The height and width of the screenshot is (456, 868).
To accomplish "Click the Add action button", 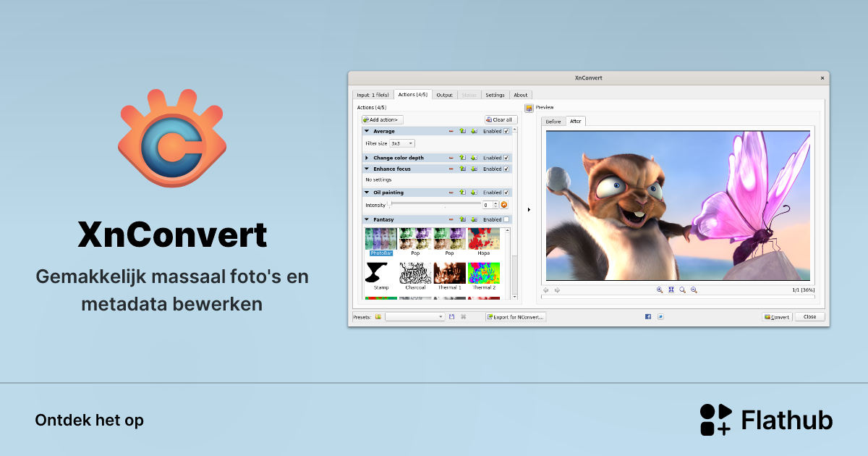I will [x=382, y=119].
